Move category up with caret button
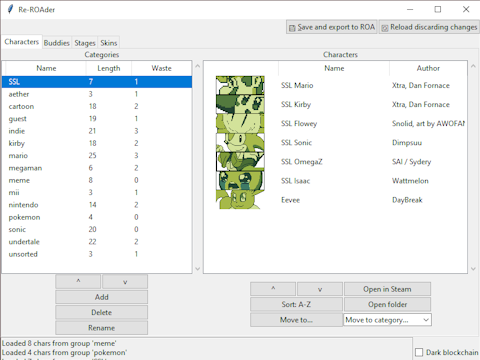 (78, 282)
